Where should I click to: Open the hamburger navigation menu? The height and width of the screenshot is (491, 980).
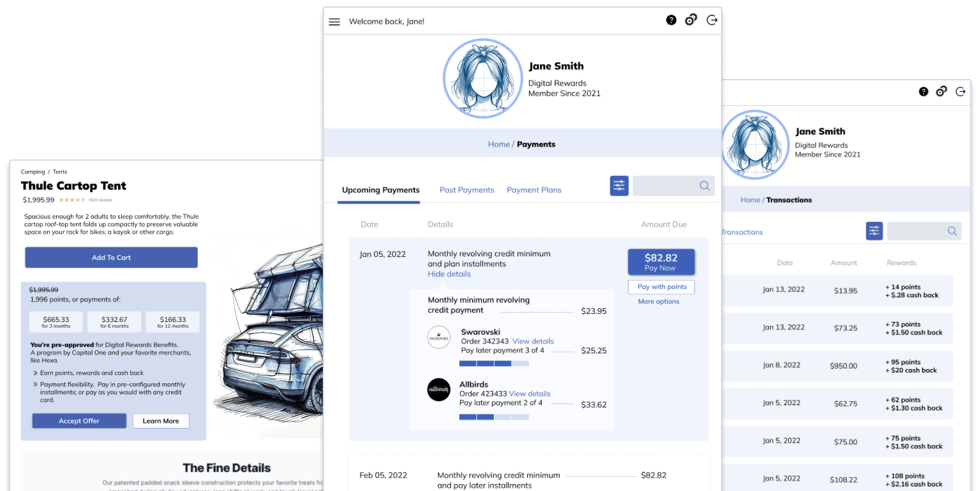click(334, 21)
